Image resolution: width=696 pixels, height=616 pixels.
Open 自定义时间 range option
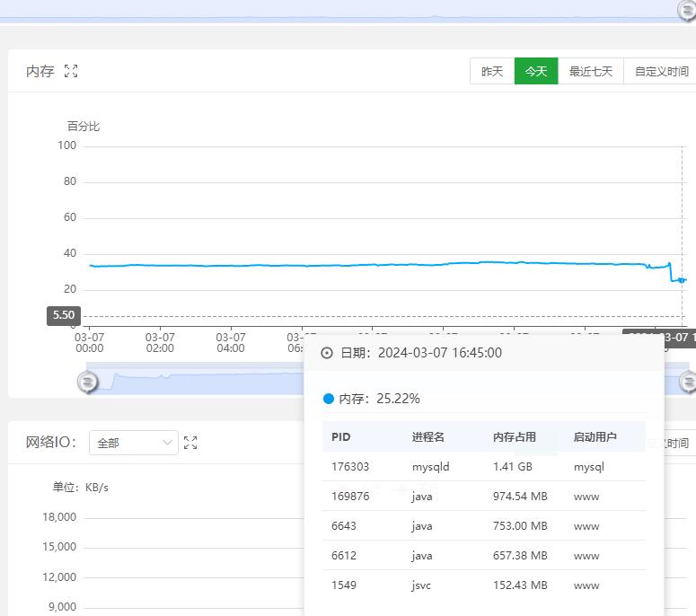pyautogui.click(x=661, y=71)
